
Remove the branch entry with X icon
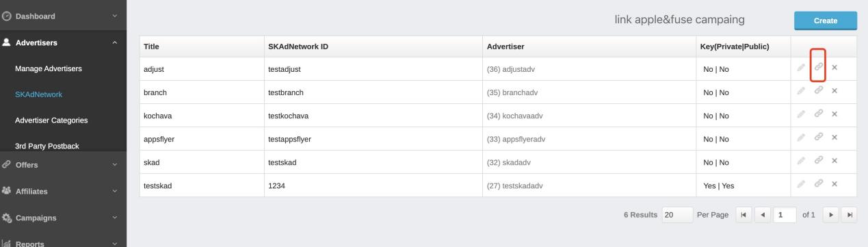(x=834, y=91)
